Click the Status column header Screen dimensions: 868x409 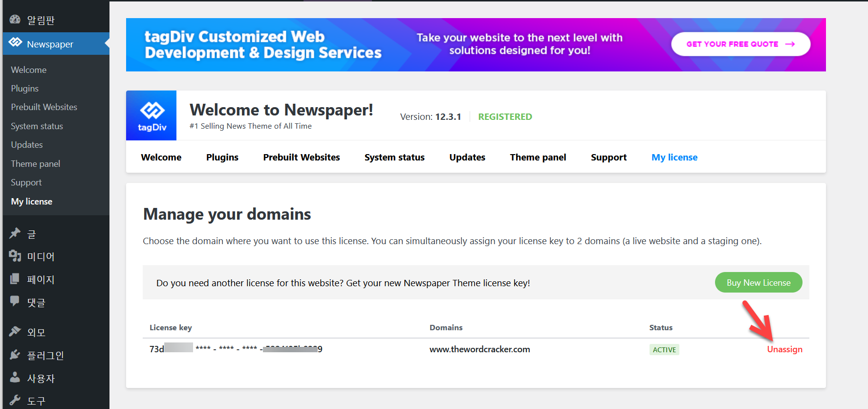[x=661, y=328]
